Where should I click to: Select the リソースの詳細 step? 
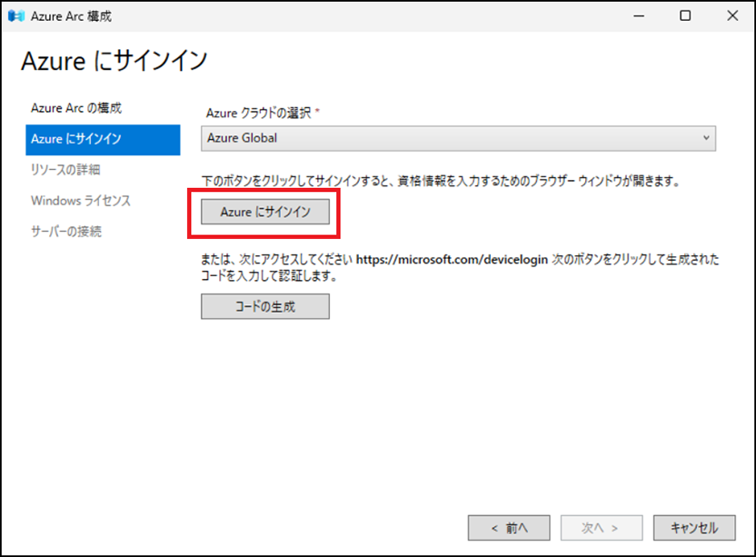point(65,170)
